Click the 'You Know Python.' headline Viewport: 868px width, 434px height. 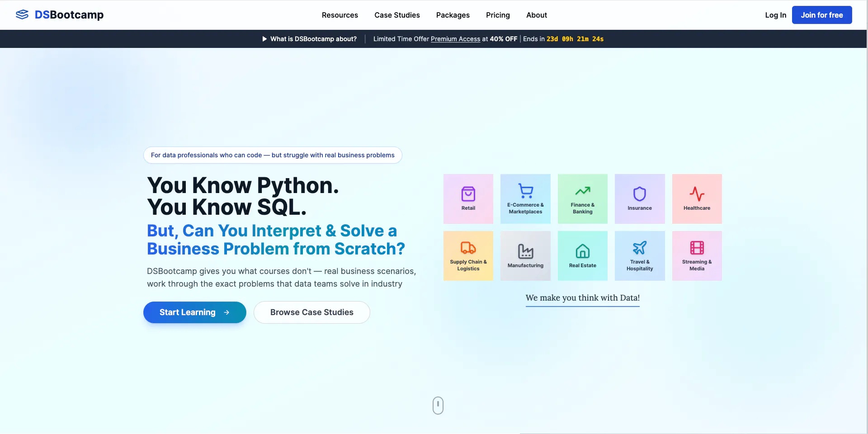tap(243, 185)
